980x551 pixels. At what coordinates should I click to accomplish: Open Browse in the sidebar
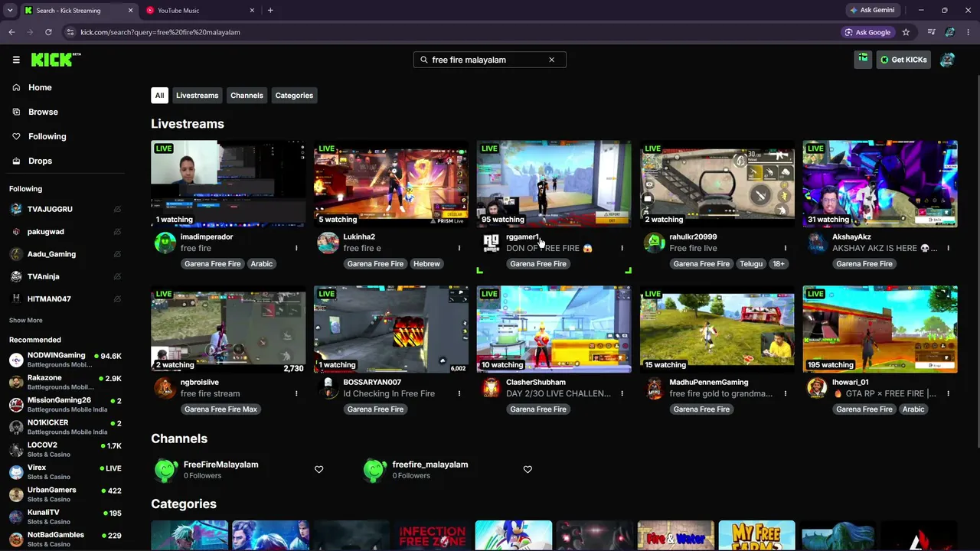43,112
